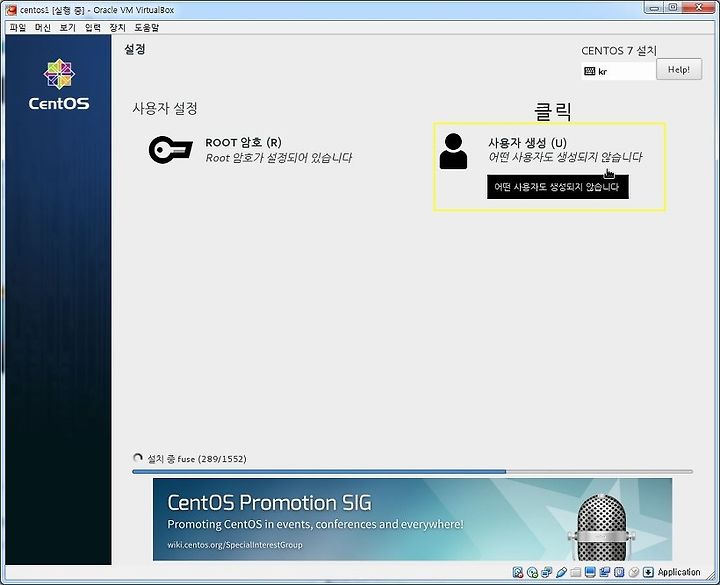Click the 'CENTOS 7 설치' heading
This screenshot has width=720, height=585.
pos(619,51)
